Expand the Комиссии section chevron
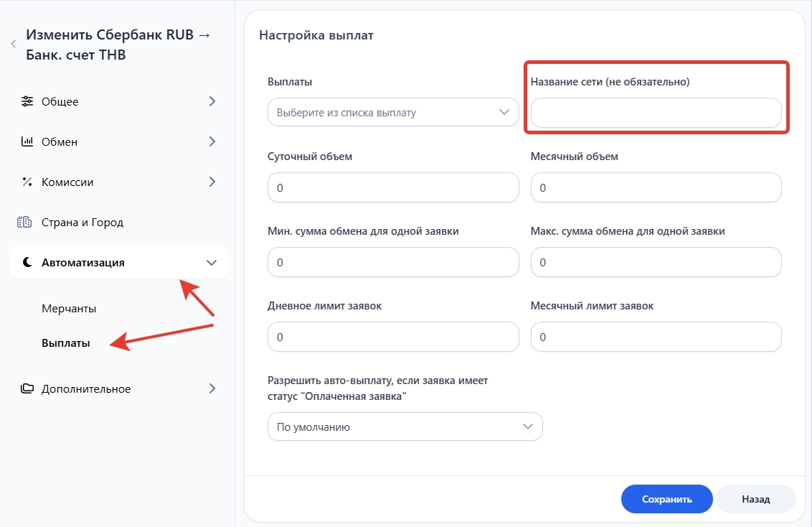 coord(212,182)
